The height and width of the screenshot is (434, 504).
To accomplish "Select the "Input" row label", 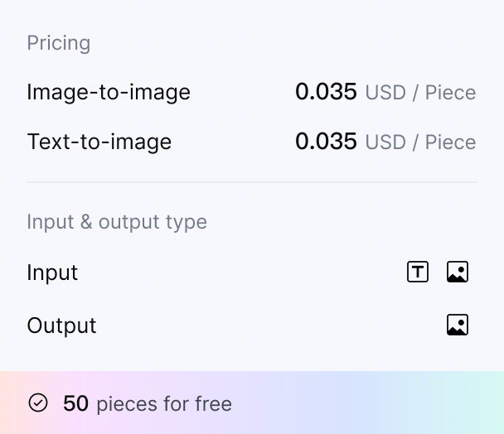I will 52,272.
